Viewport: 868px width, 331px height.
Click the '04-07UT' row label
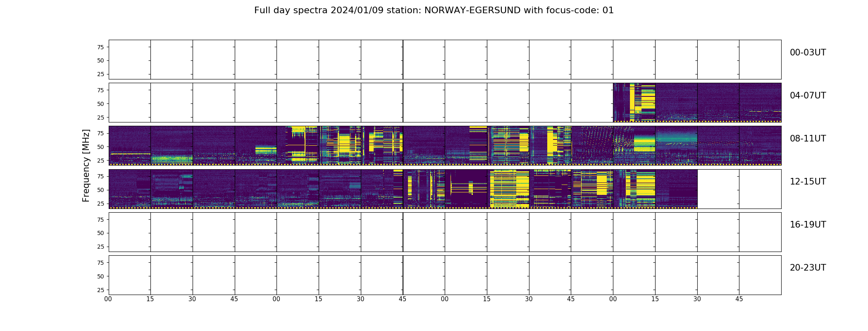coord(808,96)
